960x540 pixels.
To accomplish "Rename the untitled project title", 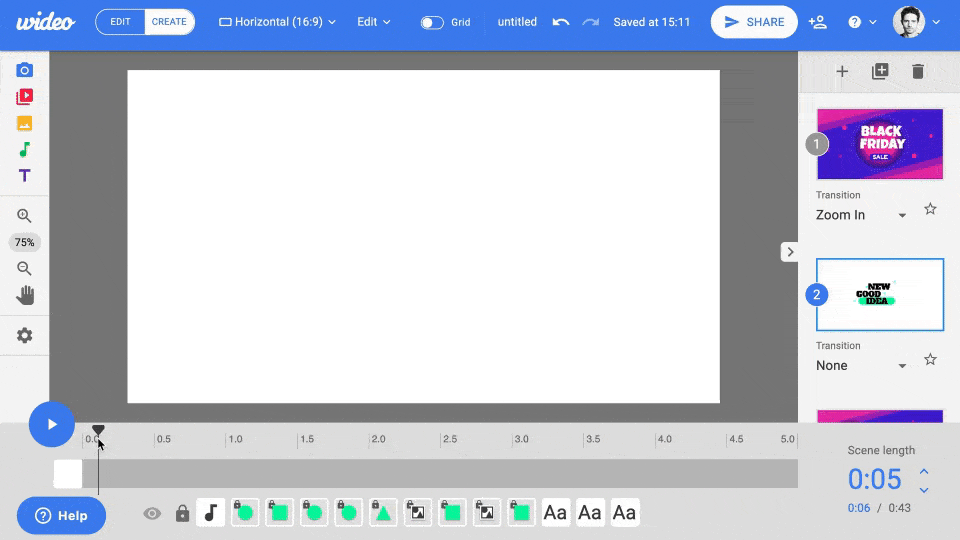I will click(x=517, y=22).
